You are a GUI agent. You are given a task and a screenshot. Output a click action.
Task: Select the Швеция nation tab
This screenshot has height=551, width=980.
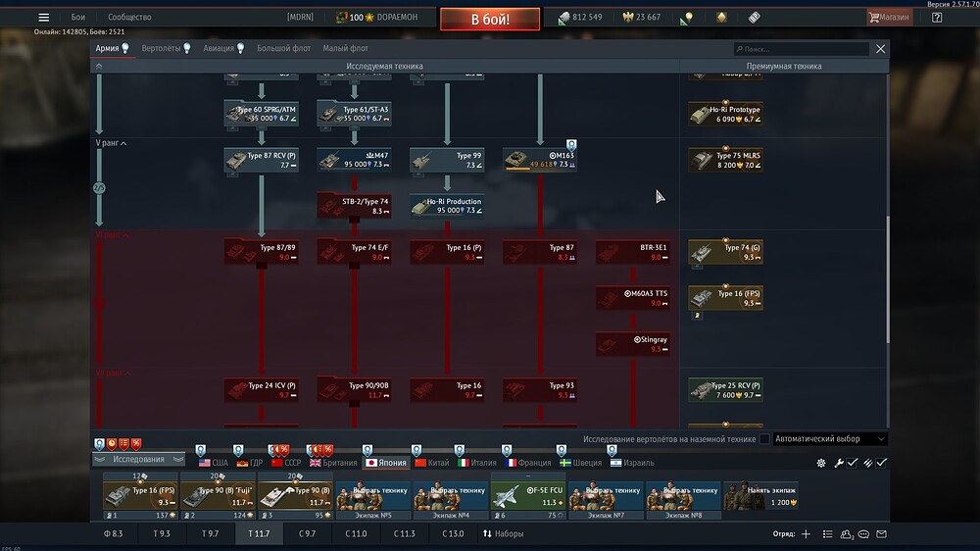click(x=580, y=463)
